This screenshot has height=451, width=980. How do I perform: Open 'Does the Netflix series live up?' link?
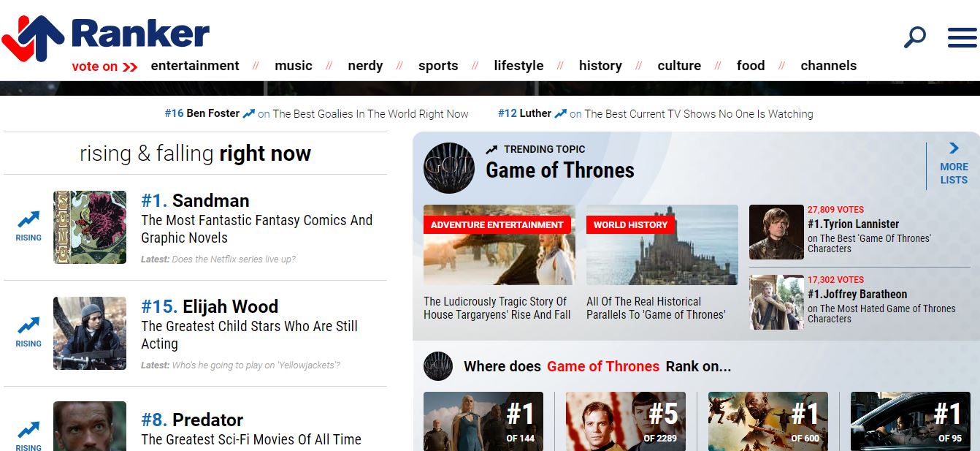tap(234, 259)
